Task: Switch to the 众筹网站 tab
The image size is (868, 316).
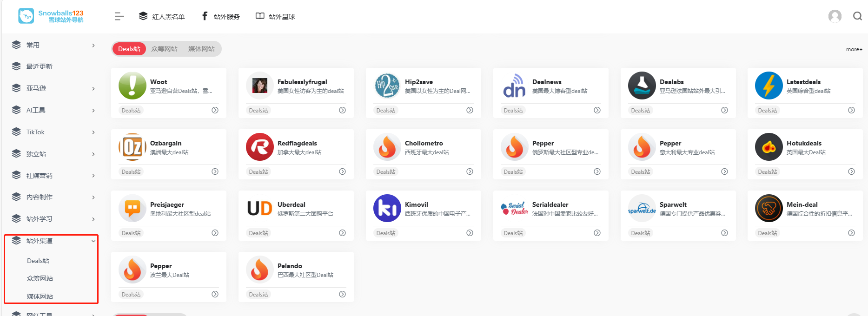Action: [164, 49]
